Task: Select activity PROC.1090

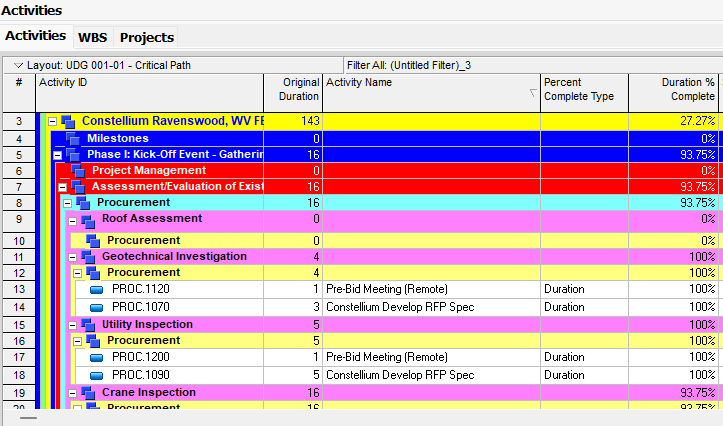Action: click(x=141, y=375)
